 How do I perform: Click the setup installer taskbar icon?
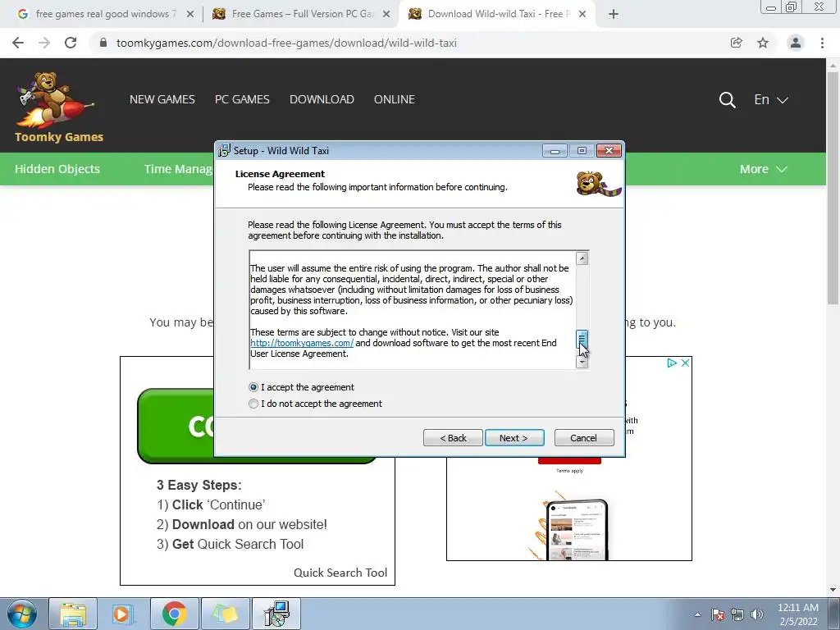click(x=276, y=614)
